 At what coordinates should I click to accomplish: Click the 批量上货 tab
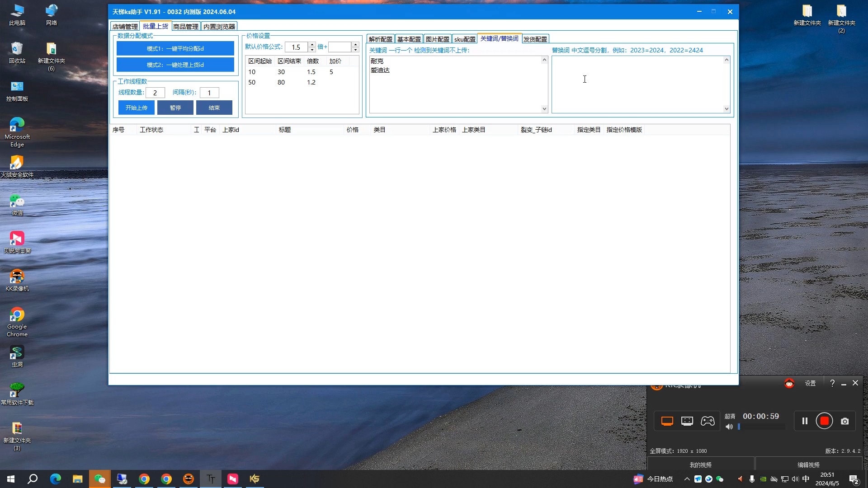pos(155,26)
